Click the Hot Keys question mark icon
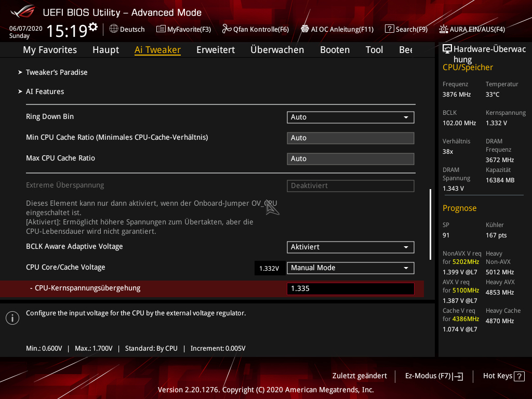This screenshot has width=532, height=399. pyautogui.click(x=519, y=376)
